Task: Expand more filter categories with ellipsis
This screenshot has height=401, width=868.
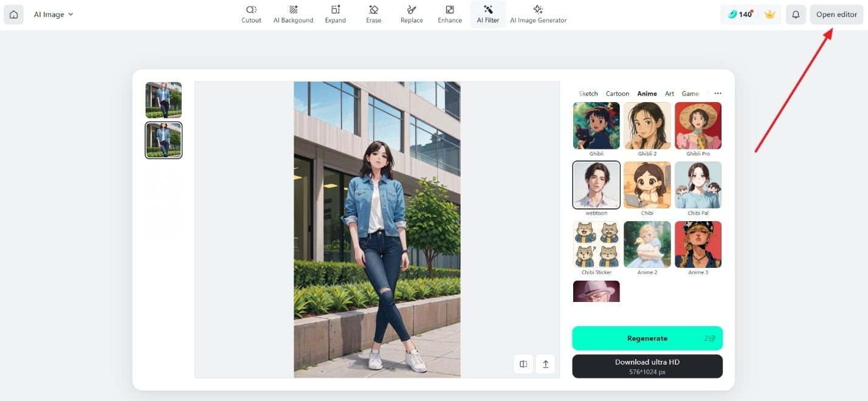Action: tap(718, 94)
